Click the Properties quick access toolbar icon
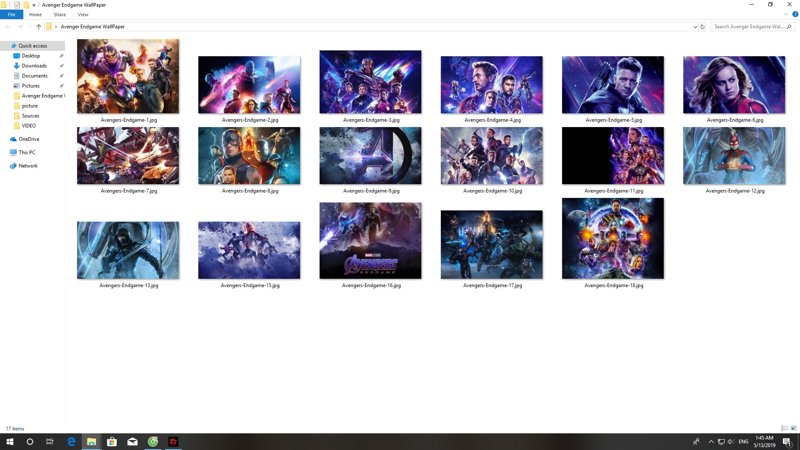Viewport: 800px width, 450px height. coord(17,5)
